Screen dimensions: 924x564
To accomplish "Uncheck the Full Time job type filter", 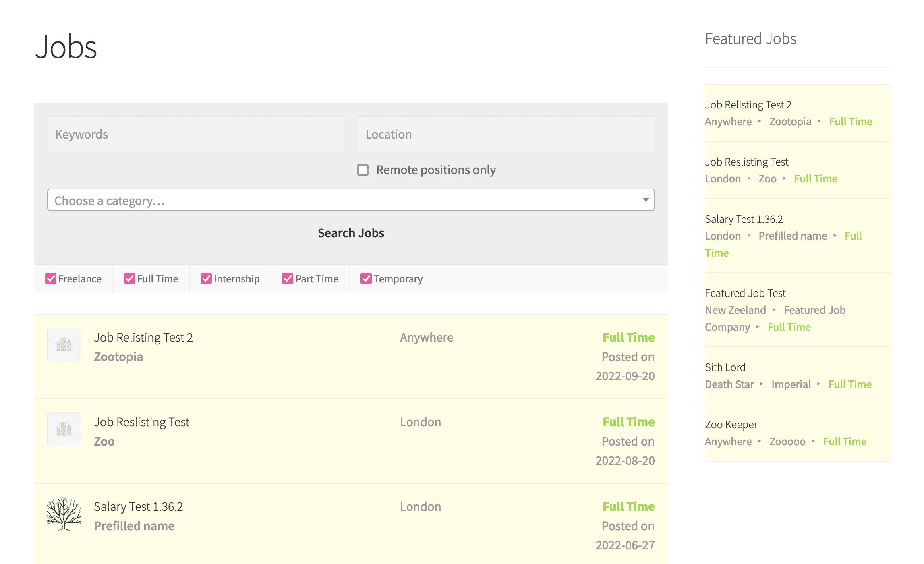I will tap(129, 278).
